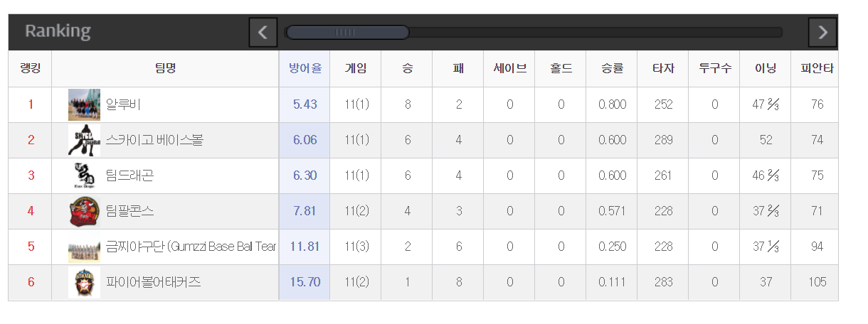This screenshot has width=868, height=324.
Task: Select ERA value 11.81
Action: (x=305, y=247)
